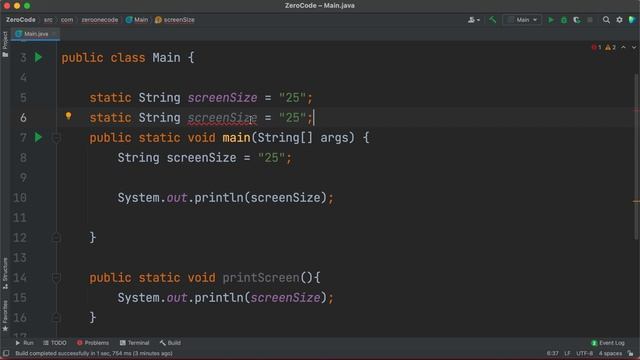The height and width of the screenshot is (360, 640).
Task: Click the src breadcrumb
Action: [x=48, y=20]
